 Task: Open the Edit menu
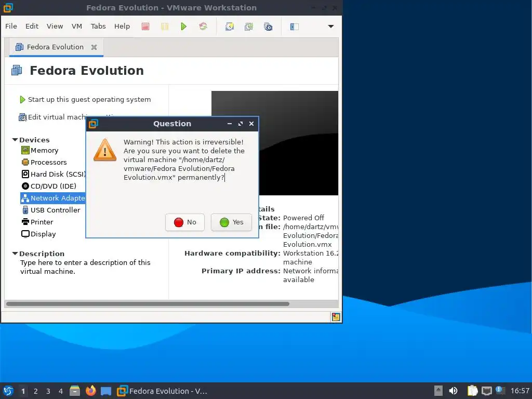click(x=32, y=26)
